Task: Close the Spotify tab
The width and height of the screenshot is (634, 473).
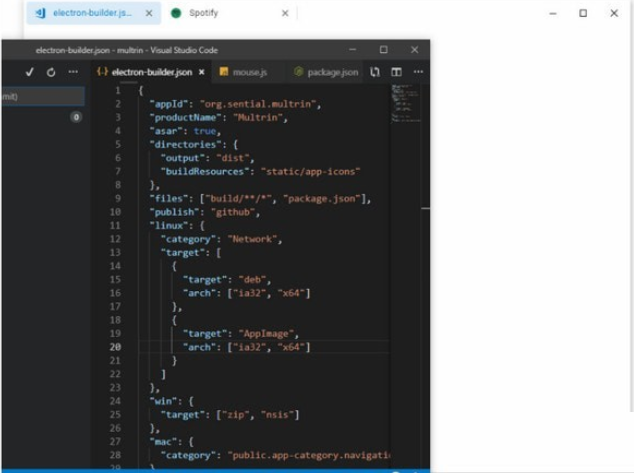Action: pos(285,13)
